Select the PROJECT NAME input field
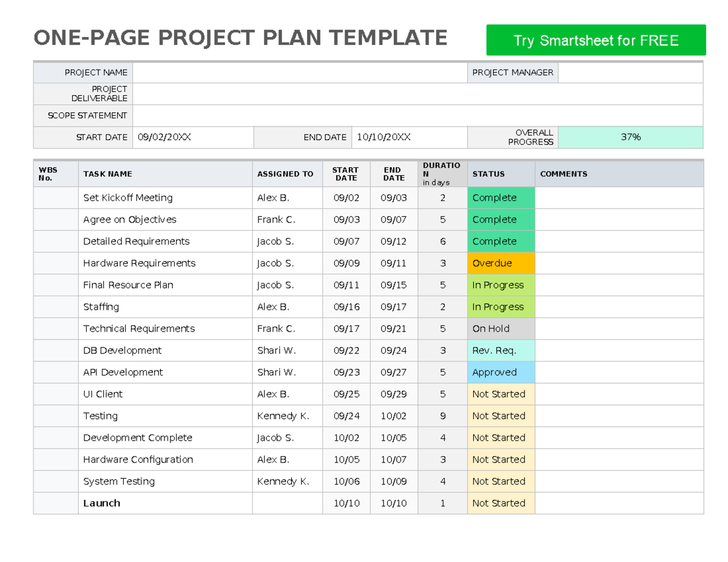728x562 pixels. point(300,72)
